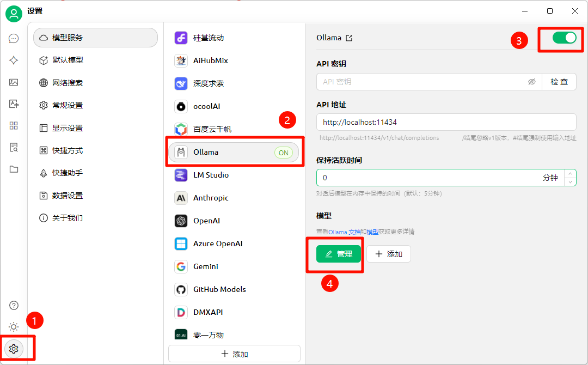
Task: Open 快捷方式 settings section
Action: click(95, 150)
